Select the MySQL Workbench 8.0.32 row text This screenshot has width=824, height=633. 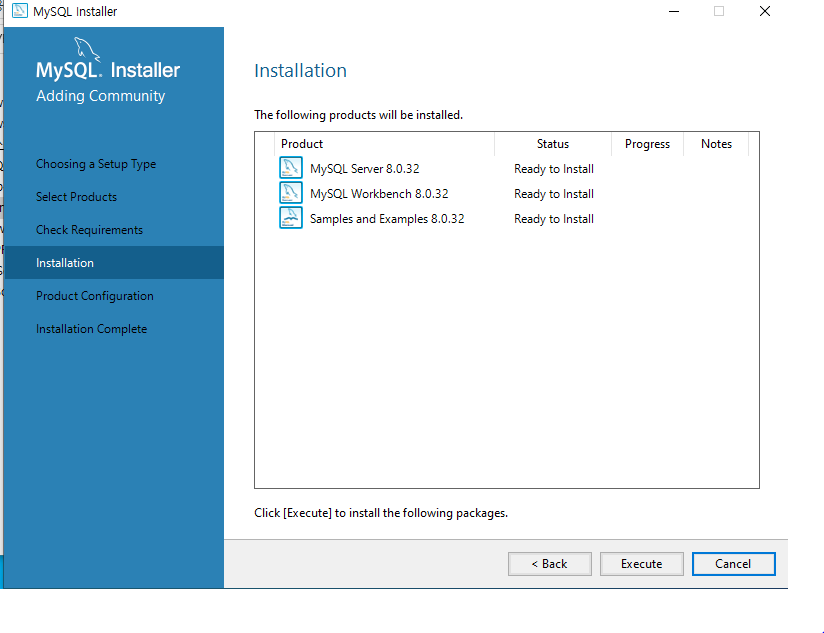point(379,194)
